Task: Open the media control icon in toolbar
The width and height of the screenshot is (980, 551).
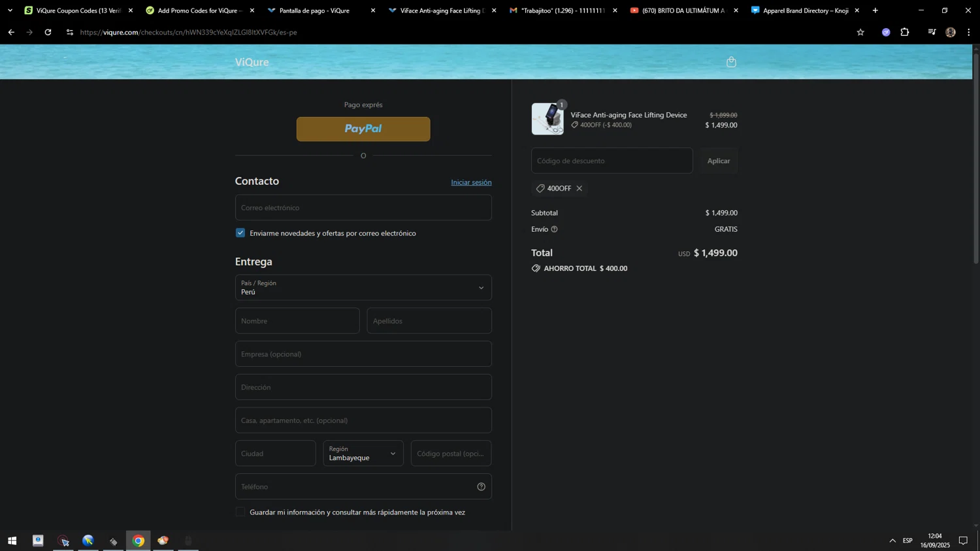Action: point(932,32)
